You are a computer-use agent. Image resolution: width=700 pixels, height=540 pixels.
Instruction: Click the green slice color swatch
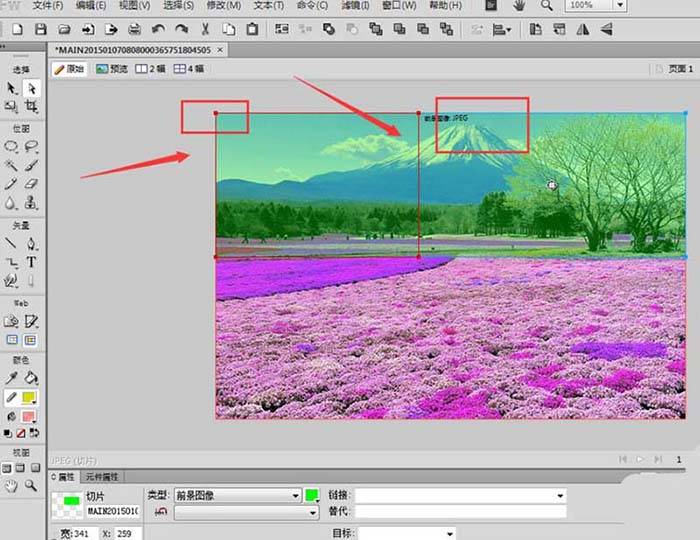point(311,495)
